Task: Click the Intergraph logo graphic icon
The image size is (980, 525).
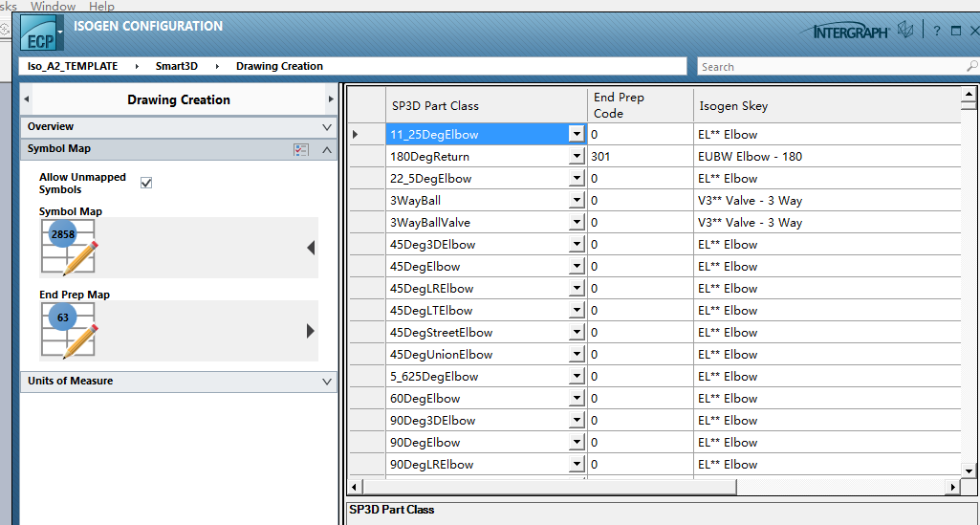Action: pyautogui.click(x=905, y=30)
